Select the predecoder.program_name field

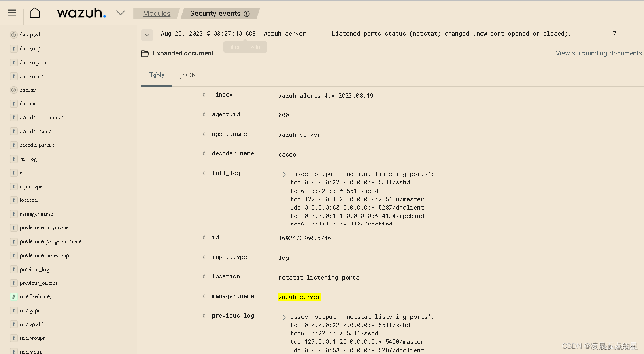tap(50, 242)
